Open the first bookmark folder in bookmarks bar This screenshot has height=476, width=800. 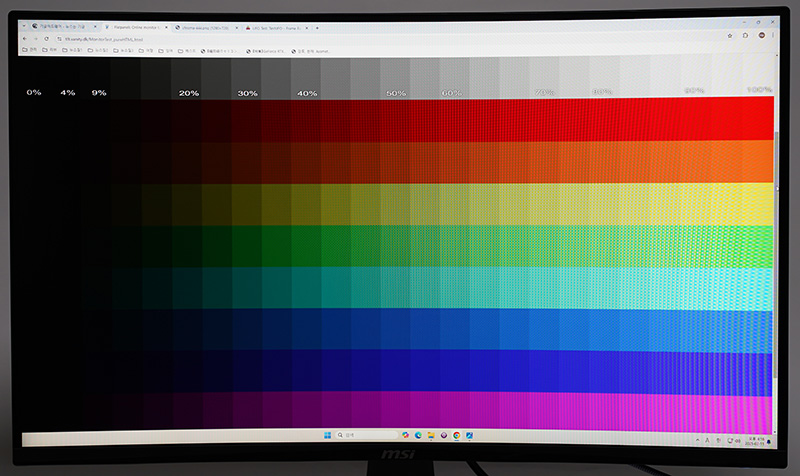tap(29, 50)
